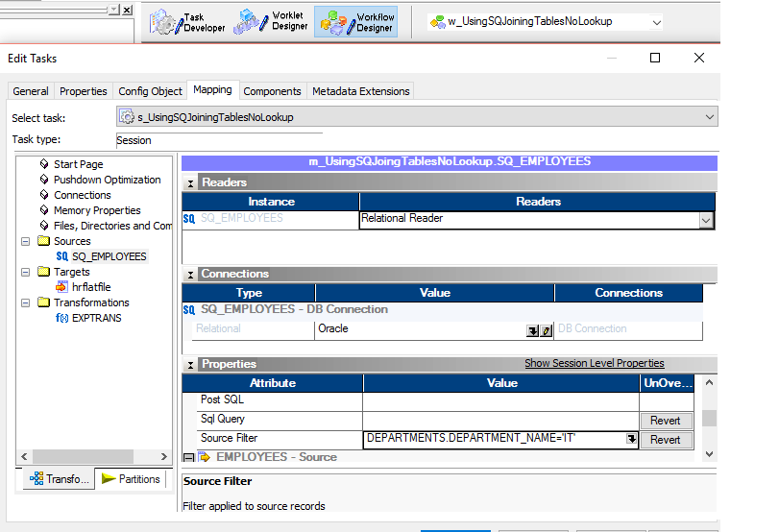
Task: Click the Relational type cell
Action: pos(254,329)
